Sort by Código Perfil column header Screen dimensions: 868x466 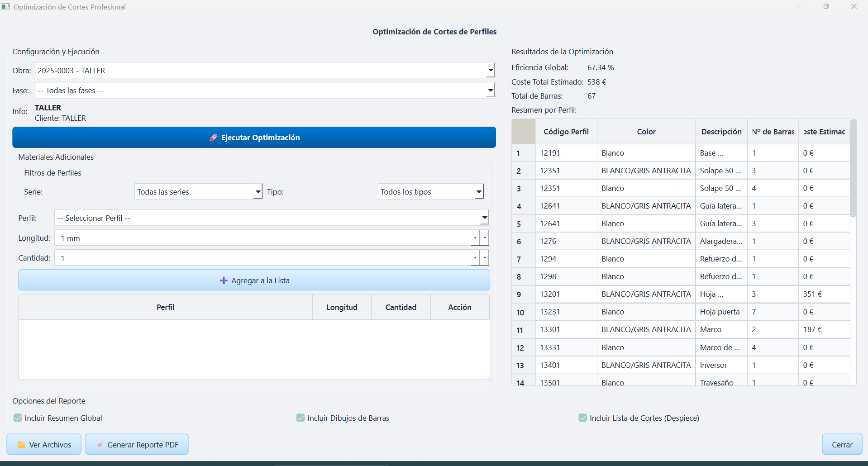click(566, 132)
